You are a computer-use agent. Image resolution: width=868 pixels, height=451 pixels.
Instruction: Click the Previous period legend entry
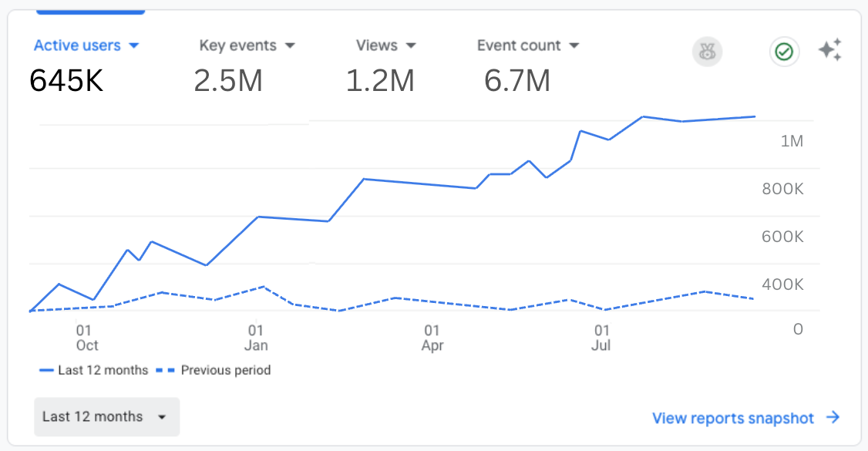[x=213, y=370]
